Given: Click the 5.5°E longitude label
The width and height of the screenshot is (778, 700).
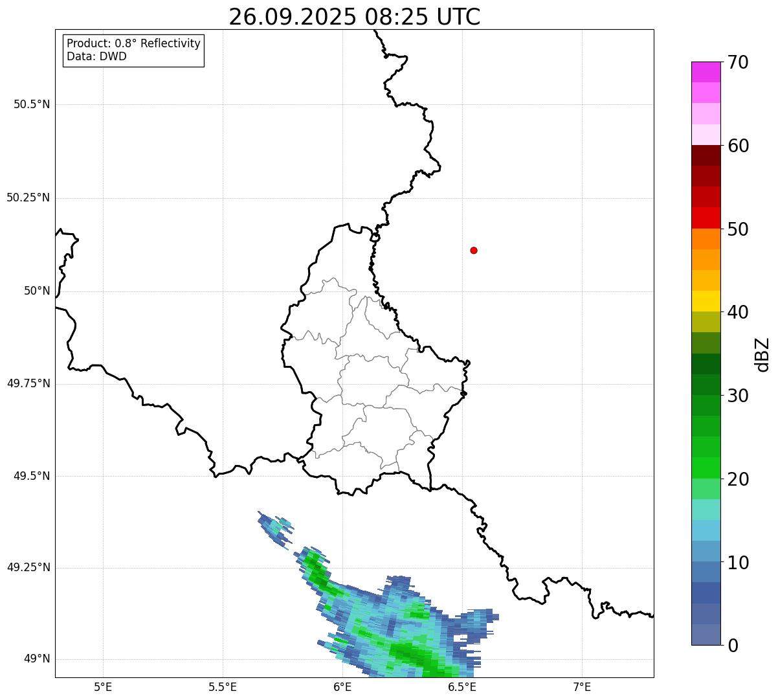Looking at the screenshot, I should coord(223,686).
